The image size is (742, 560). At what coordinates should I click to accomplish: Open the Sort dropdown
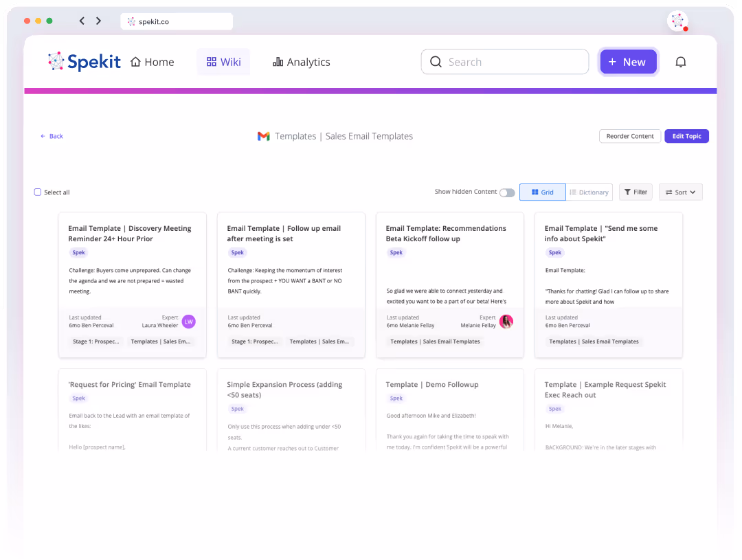[680, 192]
